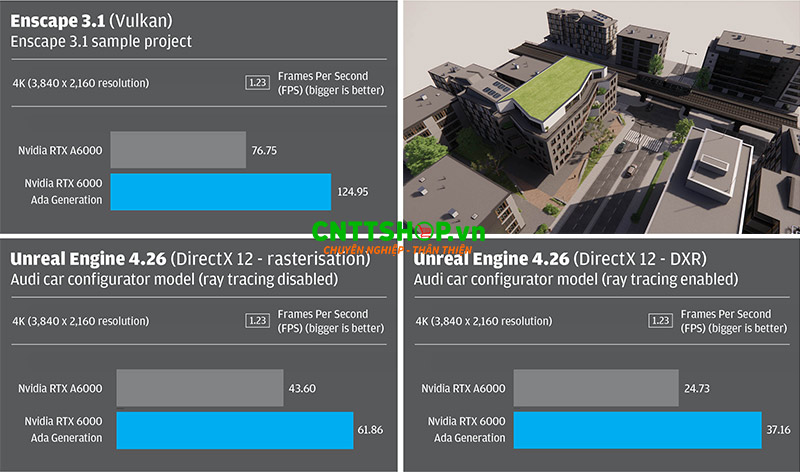Image resolution: width=800 pixels, height=472 pixels.
Task: Click the Unreal Engine 4.26 DXR heading
Action: click(x=560, y=259)
